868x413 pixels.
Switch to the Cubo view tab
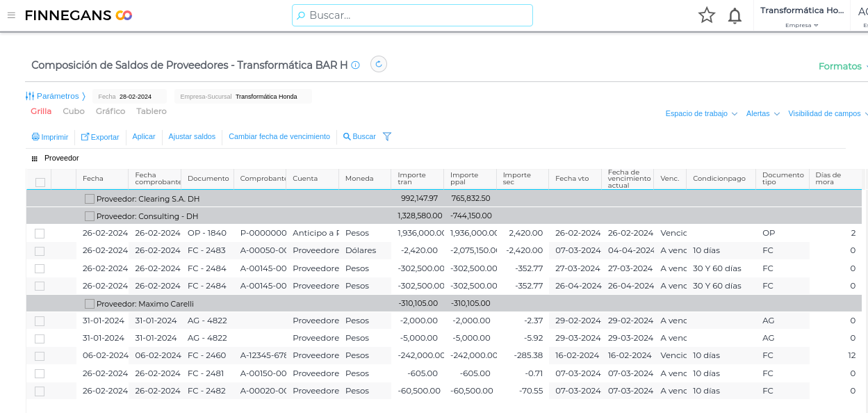pyautogui.click(x=74, y=111)
